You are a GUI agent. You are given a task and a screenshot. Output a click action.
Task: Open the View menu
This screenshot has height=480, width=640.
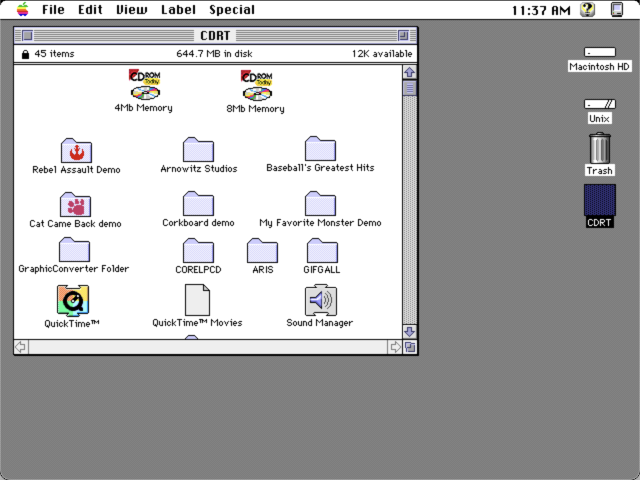pos(132,9)
